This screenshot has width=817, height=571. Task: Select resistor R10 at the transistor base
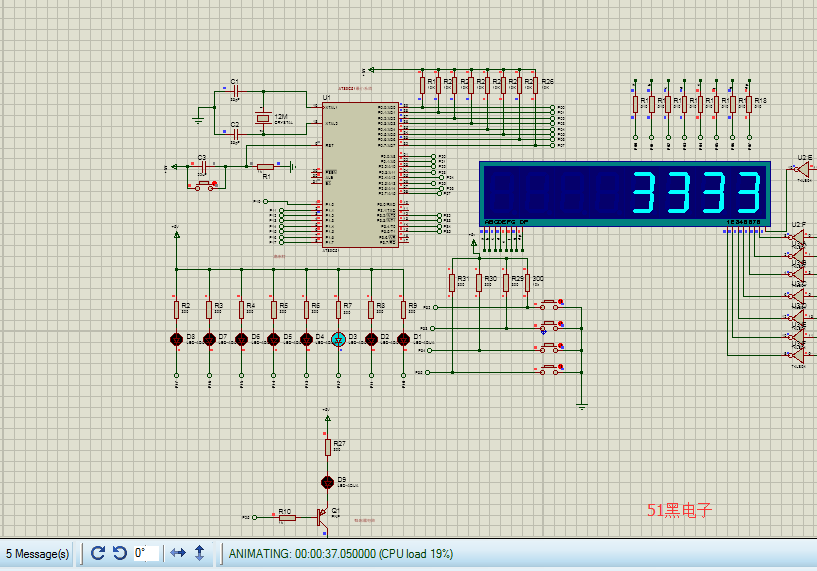pos(286,518)
